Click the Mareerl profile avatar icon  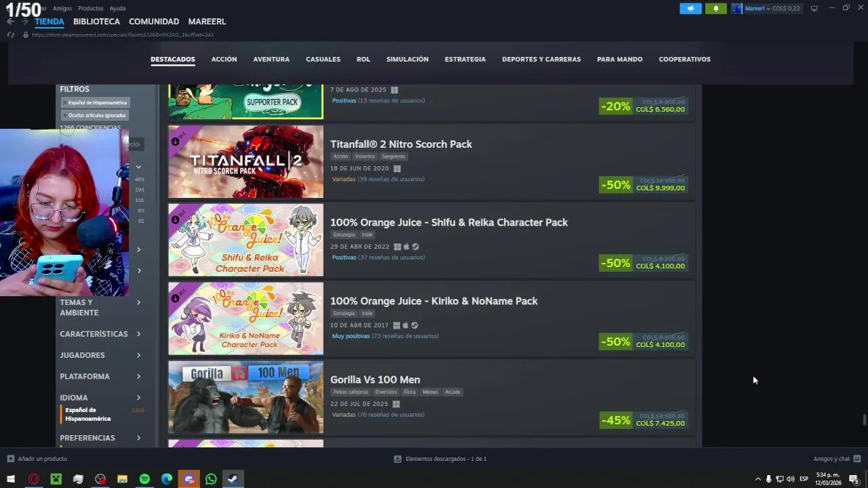[737, 8]
